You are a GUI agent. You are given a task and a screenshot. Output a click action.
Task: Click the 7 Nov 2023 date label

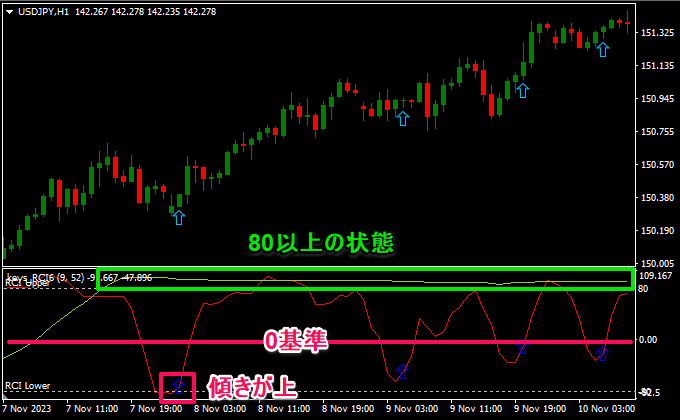tap(27, 409)
